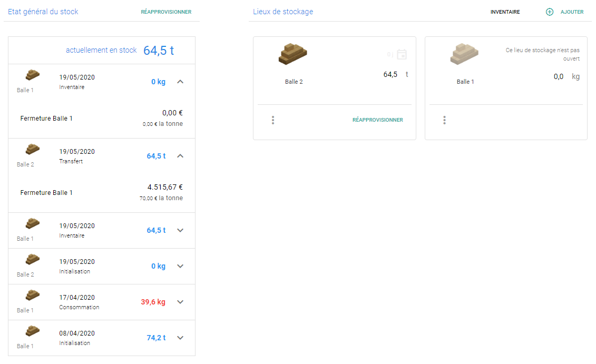Click the plus circle icon beside AJOUTER
Screen dimensions: 596x364
(550, 12)
